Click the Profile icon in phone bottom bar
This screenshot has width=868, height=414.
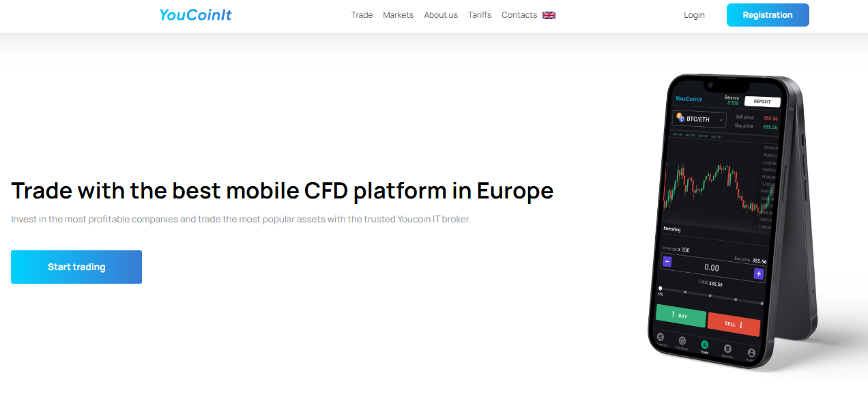[751, 353]
